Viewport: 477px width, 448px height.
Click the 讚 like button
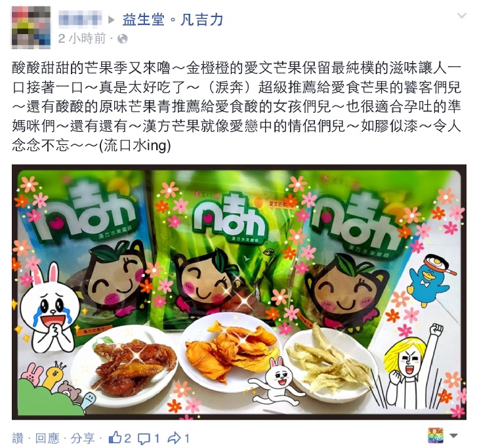point(18,438)
